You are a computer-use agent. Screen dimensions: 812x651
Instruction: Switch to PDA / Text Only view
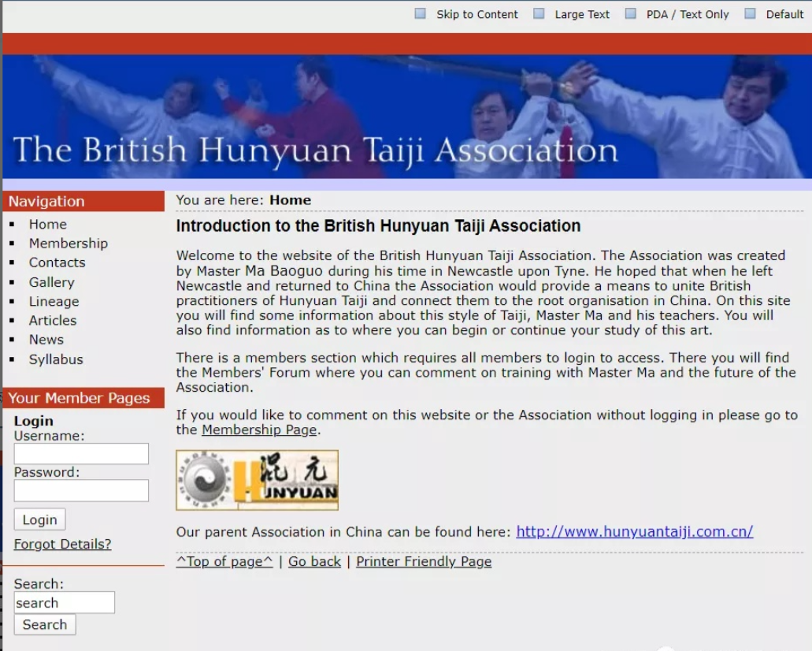tap(688, 14)
